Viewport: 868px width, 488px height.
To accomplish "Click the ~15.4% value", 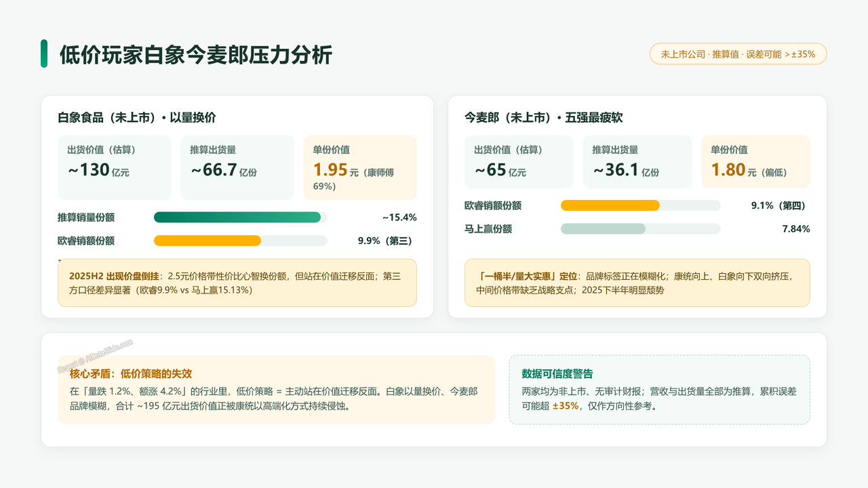I will [399, 218].
